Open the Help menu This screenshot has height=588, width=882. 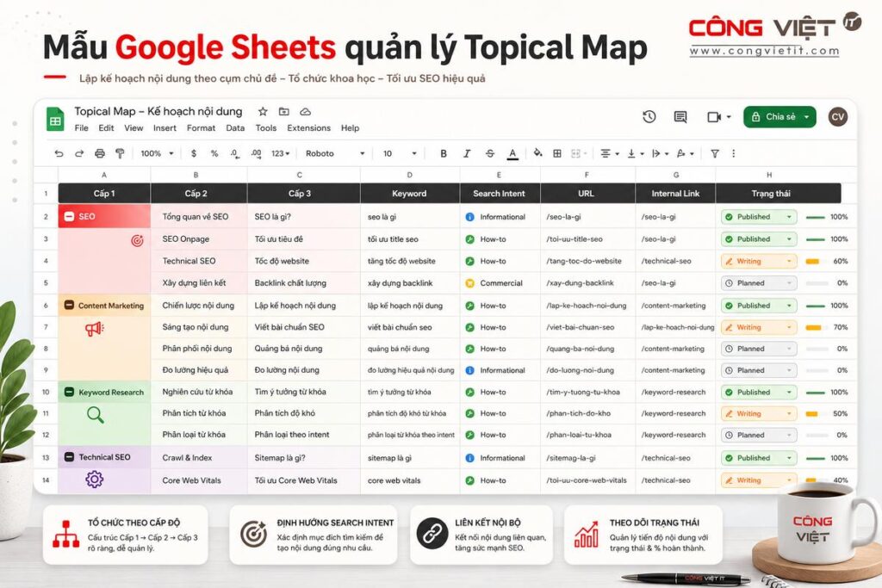click(x=350, y=128)
